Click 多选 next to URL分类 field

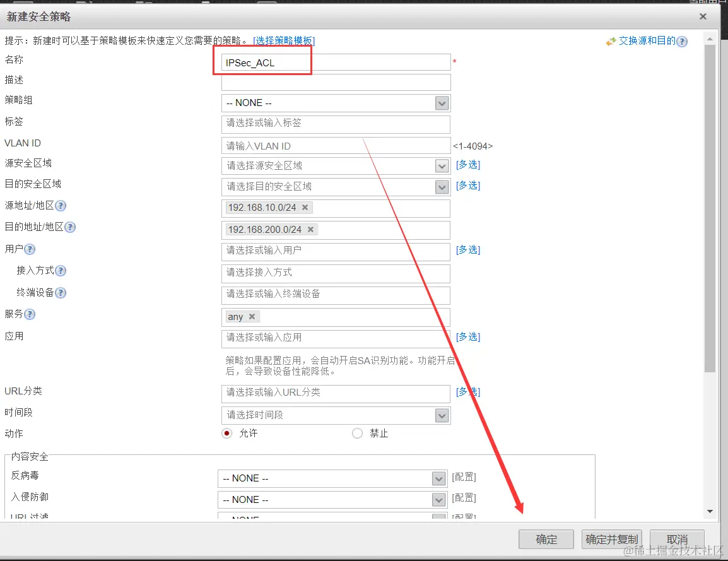[x=468, y=392]
